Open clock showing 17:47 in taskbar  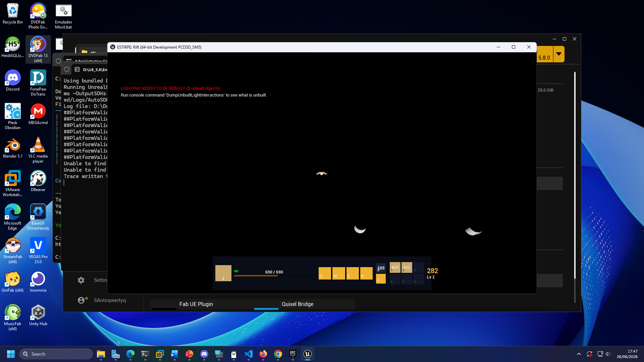[x=627, y=354]
